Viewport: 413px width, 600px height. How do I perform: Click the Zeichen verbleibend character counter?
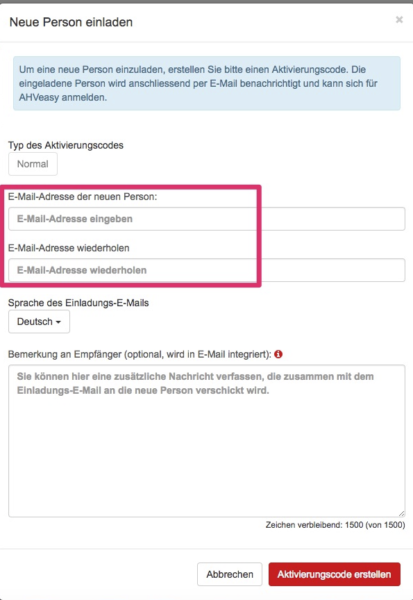[x=335, y=525]
